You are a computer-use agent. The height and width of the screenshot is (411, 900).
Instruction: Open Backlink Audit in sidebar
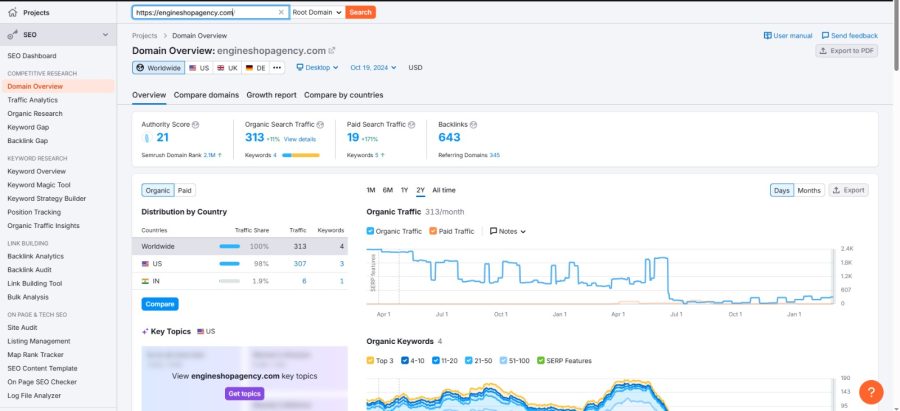point(29,270)
